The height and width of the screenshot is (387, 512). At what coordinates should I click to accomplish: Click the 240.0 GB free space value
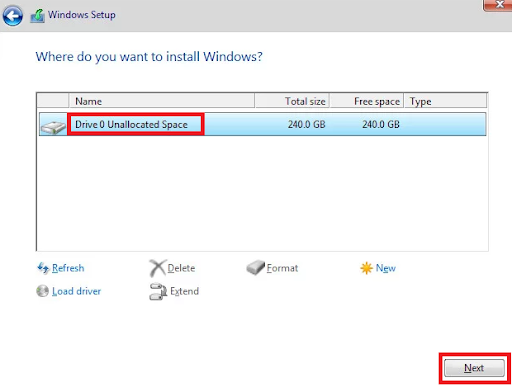point(381,124)
